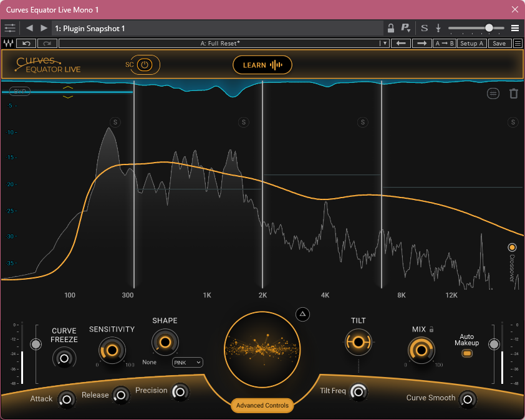Click the 12K frequency label

(x=451, y=295)
